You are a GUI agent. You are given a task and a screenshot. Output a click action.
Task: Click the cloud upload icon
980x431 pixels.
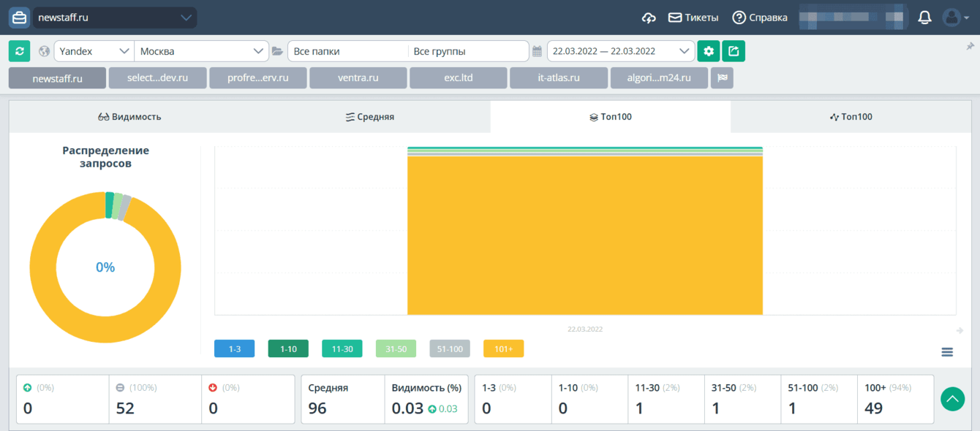click(x=649, y=18)
